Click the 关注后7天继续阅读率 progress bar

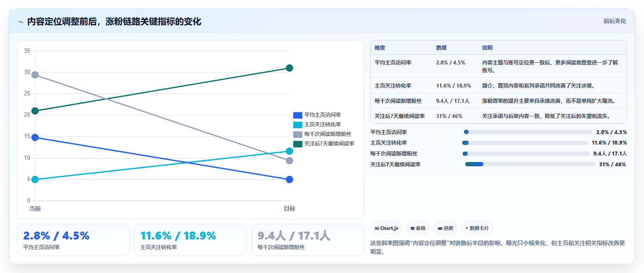click(530, 164)
